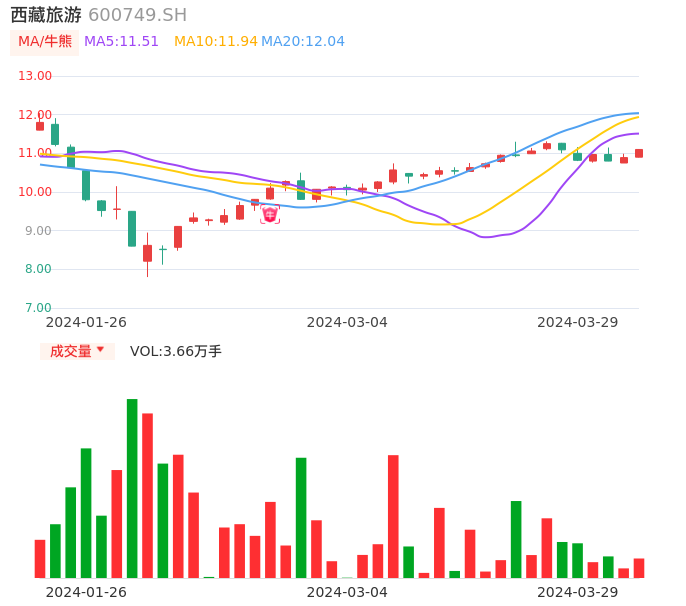Open the 成交量 indicator dropdown
The image size is (686, 606).
click(71, 351)
